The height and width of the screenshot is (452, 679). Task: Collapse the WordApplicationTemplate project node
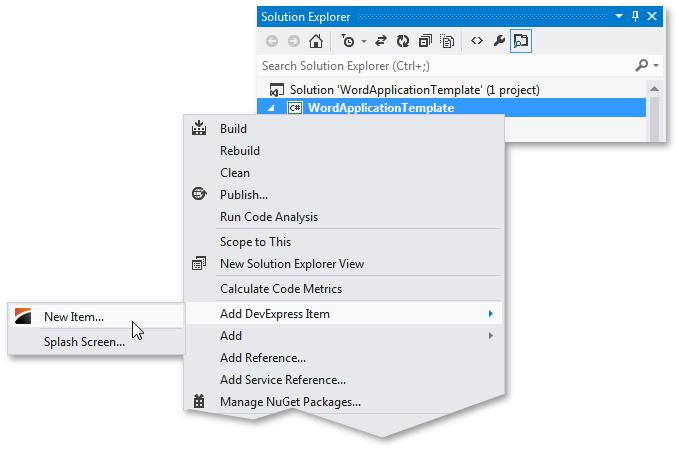click(x=270, y=109)
